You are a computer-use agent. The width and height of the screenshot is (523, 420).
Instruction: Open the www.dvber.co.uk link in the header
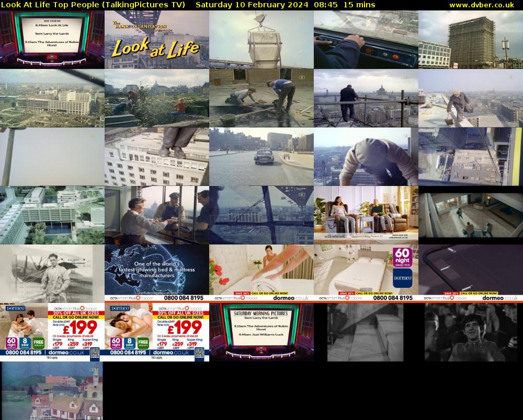[x=482, y=5]
